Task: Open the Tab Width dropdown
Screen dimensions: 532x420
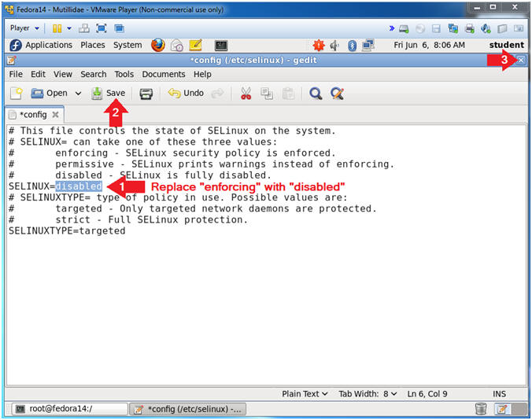Action: 368,394
